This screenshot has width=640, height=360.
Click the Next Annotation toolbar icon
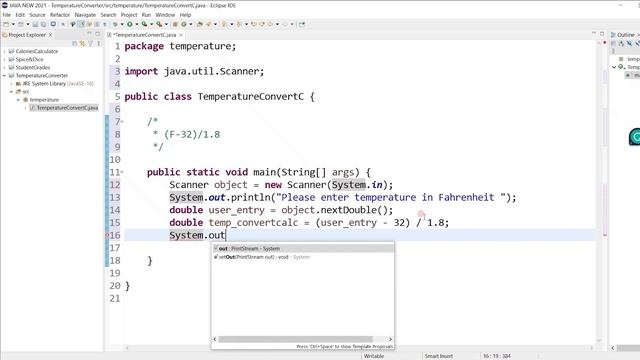(x=224, y=24)
